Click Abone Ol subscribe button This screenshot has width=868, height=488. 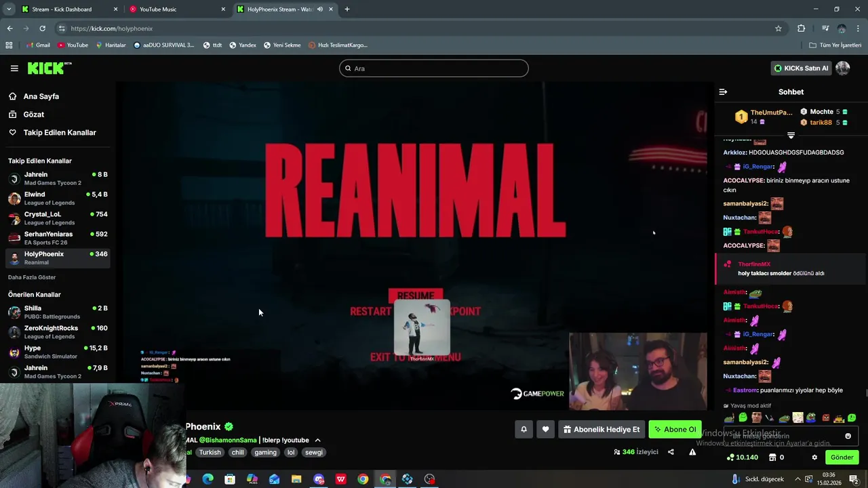[675, 429]
